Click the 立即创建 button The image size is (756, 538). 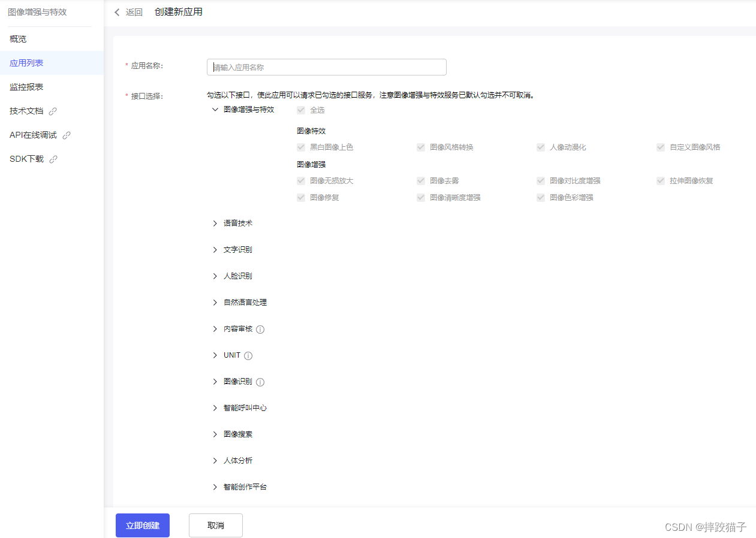pos(143,525)
